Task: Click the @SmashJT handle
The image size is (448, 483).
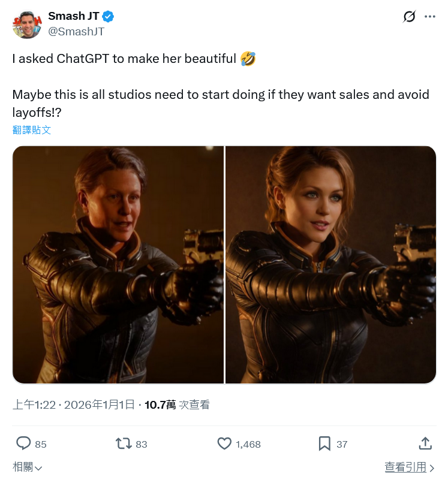Action: (76, 32)
